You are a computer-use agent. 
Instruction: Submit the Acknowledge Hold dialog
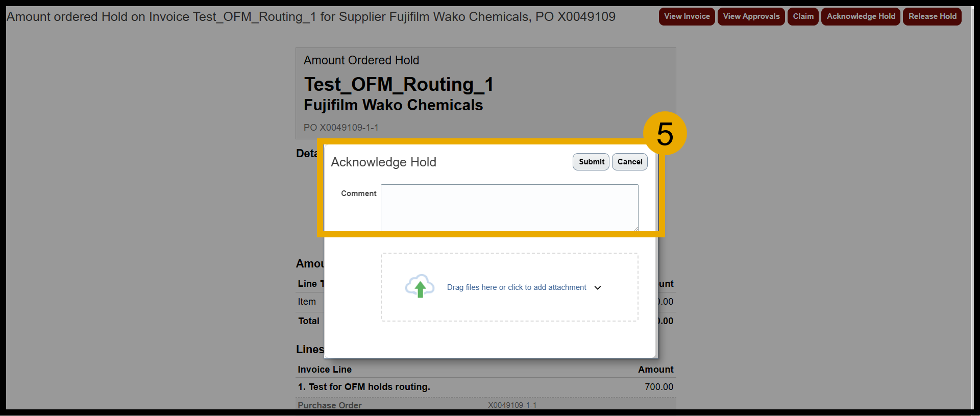tap(591, 162)
